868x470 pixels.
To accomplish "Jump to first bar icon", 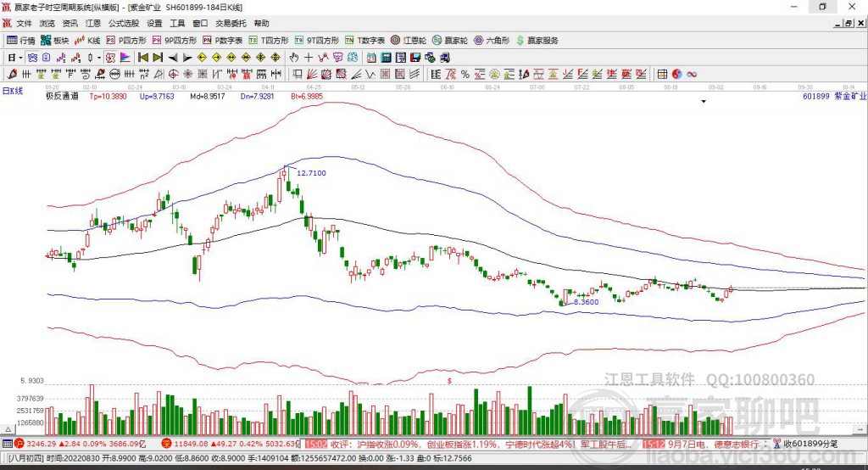I will pos(143,58).
